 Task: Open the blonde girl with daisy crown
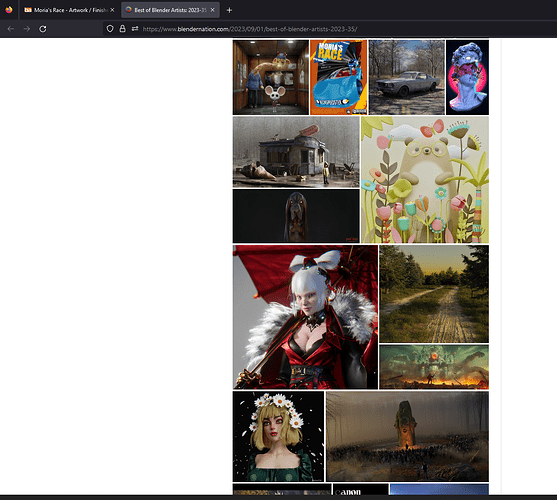tap(278, 436)
